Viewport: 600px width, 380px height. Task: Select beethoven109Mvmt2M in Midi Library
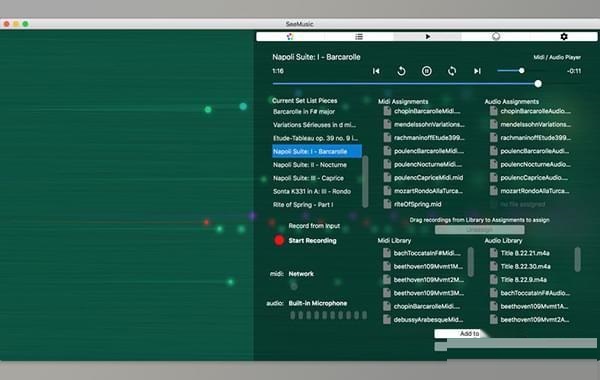[x=423, y=280]
